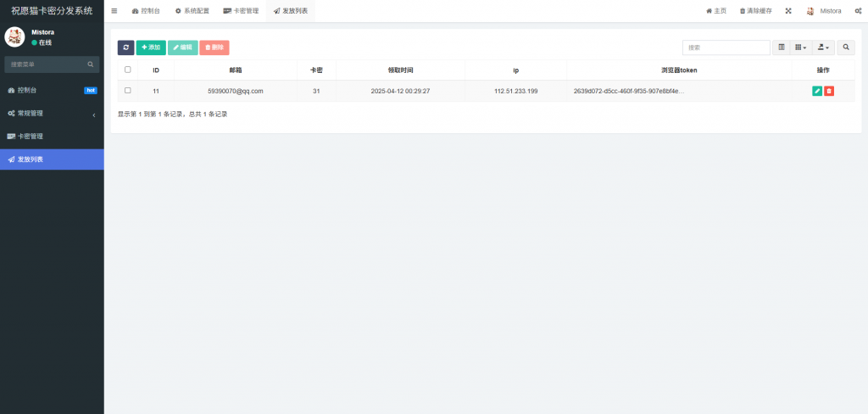Click the 邮箱 column header
Viewport: 868px width, 414px height.
[236, 70]
